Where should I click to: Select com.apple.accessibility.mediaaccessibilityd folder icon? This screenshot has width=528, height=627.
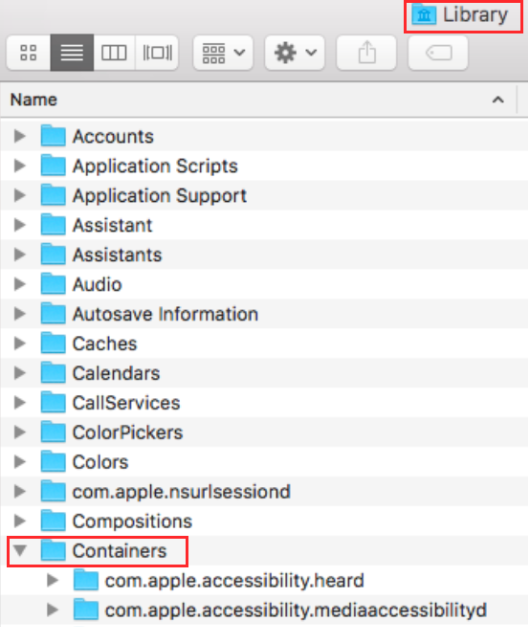click(86, 609)
